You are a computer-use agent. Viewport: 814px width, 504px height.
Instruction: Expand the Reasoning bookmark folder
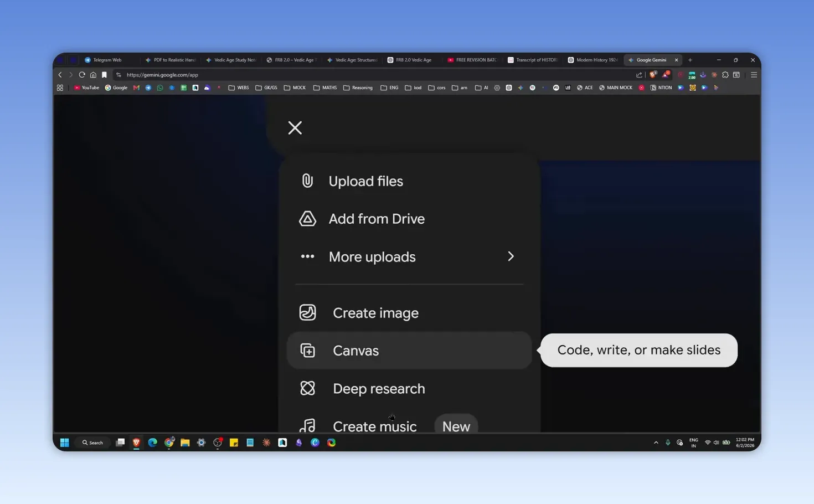point(358,88)
